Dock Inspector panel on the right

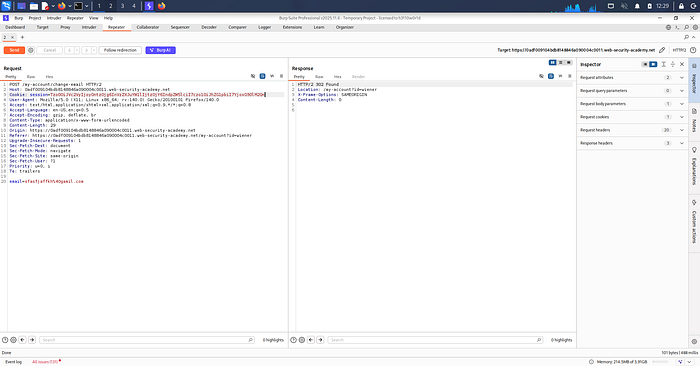[x=653, y=64]
